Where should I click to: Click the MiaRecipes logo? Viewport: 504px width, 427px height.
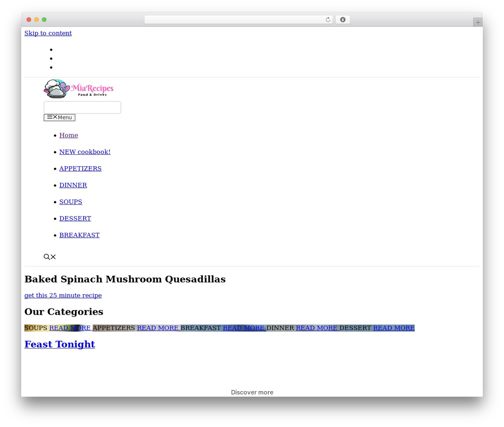tap(79, 89)
